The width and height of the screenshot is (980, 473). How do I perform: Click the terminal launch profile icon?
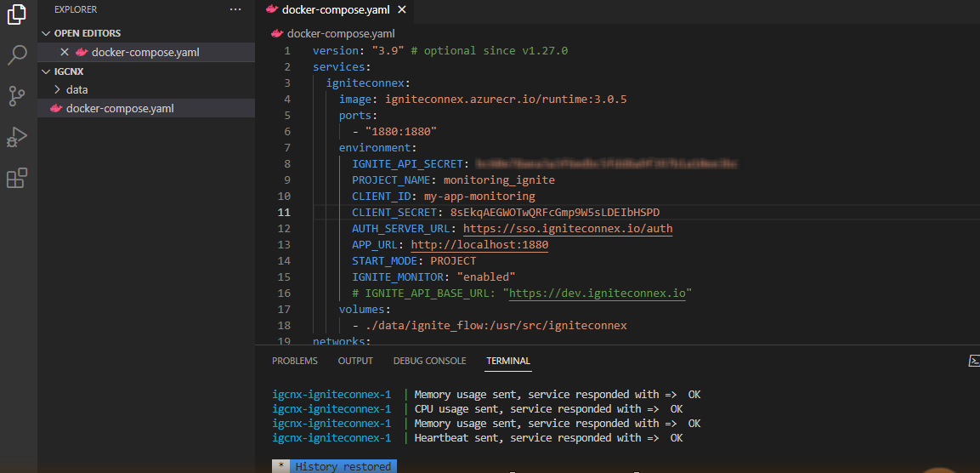(x=974, y=361)
